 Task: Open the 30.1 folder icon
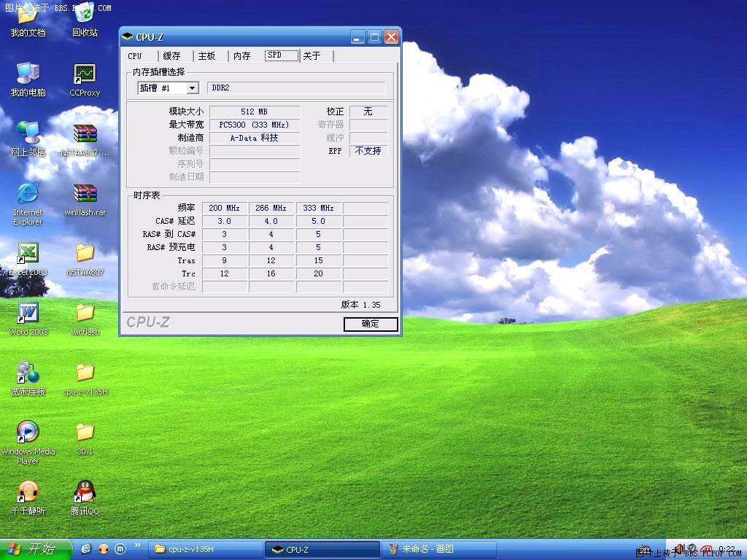click(x=85, y=439)
